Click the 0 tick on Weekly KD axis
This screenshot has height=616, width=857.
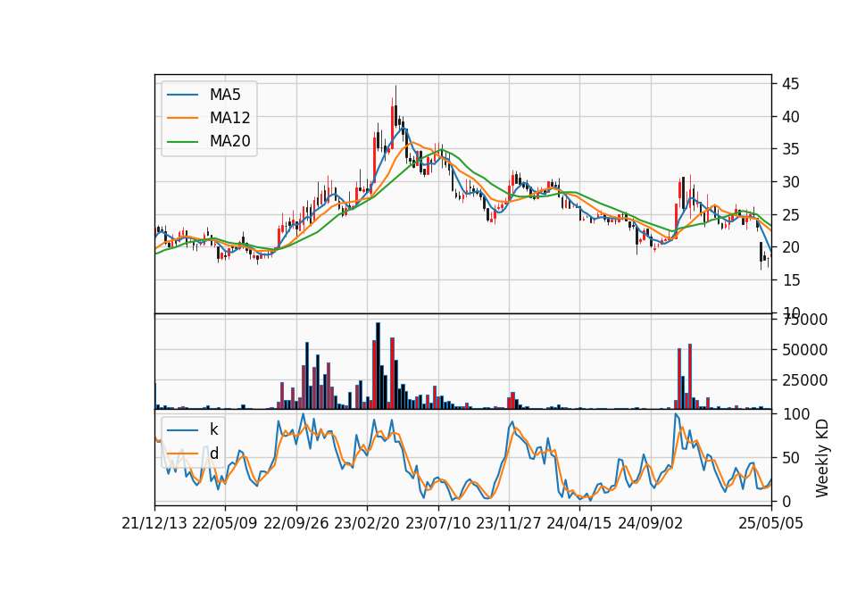pos(786,501)
